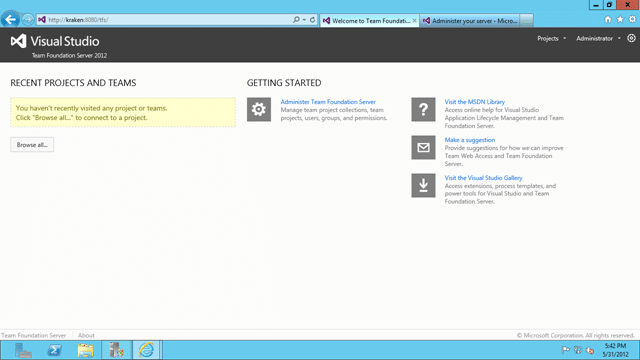Click the browser Forward arrow button
Image resolution: width=640 pixels, height=360 pixels.
tap(28, 19)
